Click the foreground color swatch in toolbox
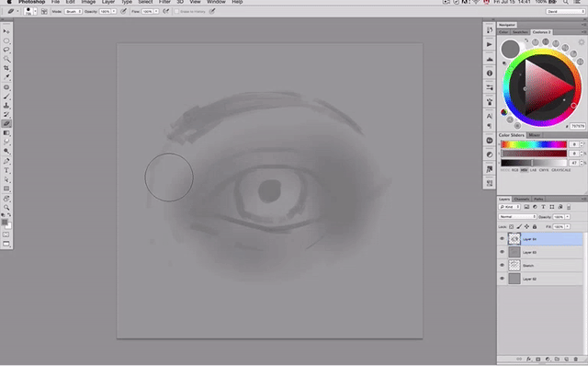Screen dimensions: 588x366 5,223
